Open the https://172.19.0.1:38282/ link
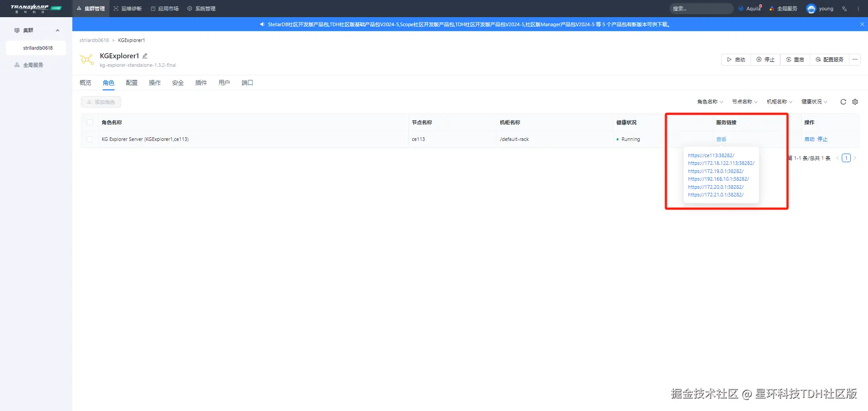 (x=716, y=171)
